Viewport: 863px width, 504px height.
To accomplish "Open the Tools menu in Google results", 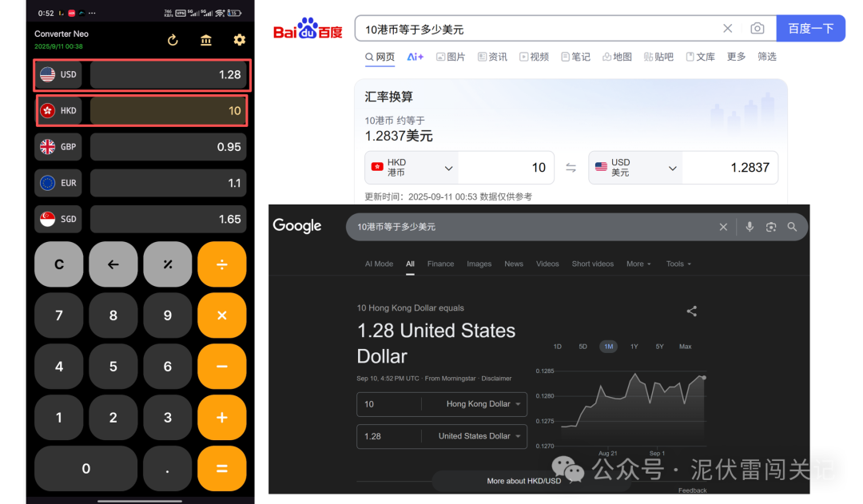I will point(677,264).
